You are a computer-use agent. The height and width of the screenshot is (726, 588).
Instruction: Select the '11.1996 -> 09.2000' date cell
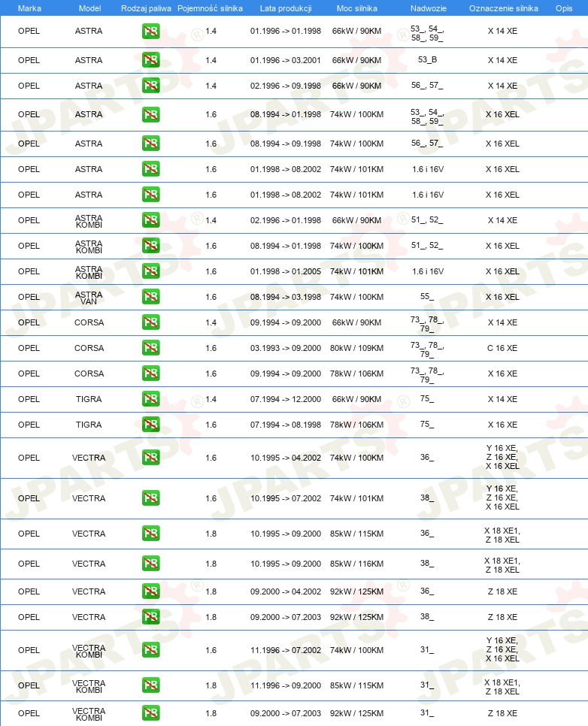click(286, 685)
